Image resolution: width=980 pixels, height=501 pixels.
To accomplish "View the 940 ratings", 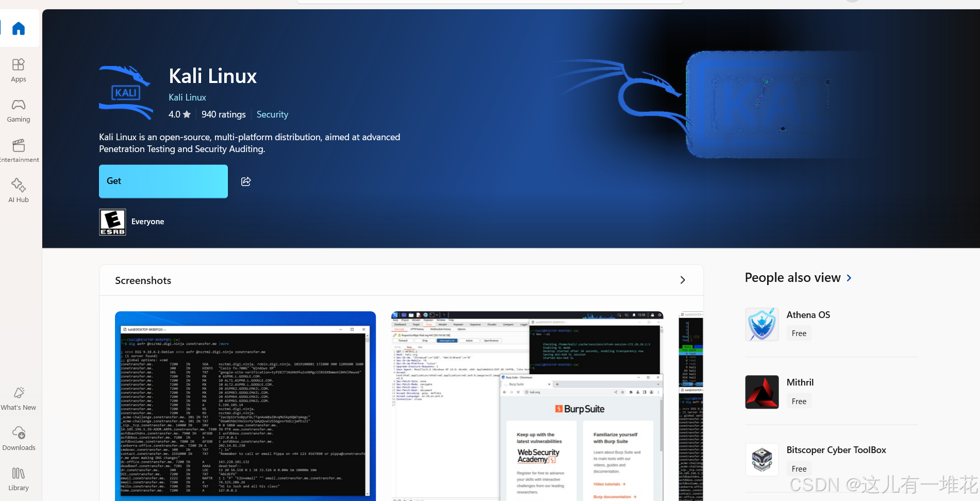I will pyautogui.click(x=223, y=114).
